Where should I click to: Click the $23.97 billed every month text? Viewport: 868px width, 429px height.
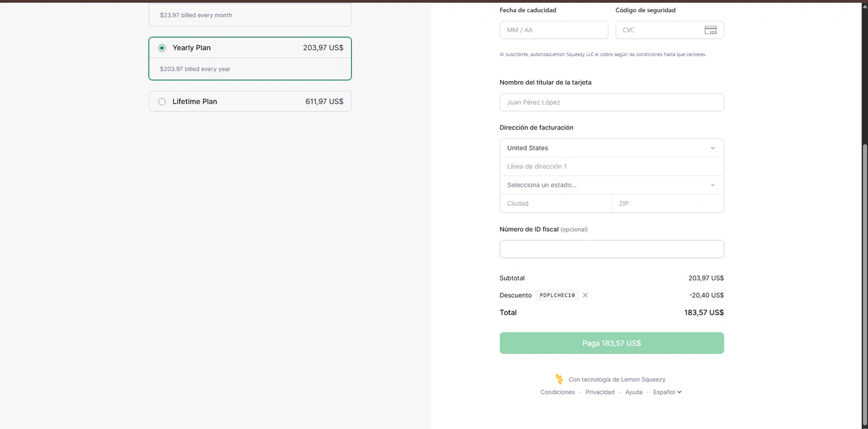(196, 15)
